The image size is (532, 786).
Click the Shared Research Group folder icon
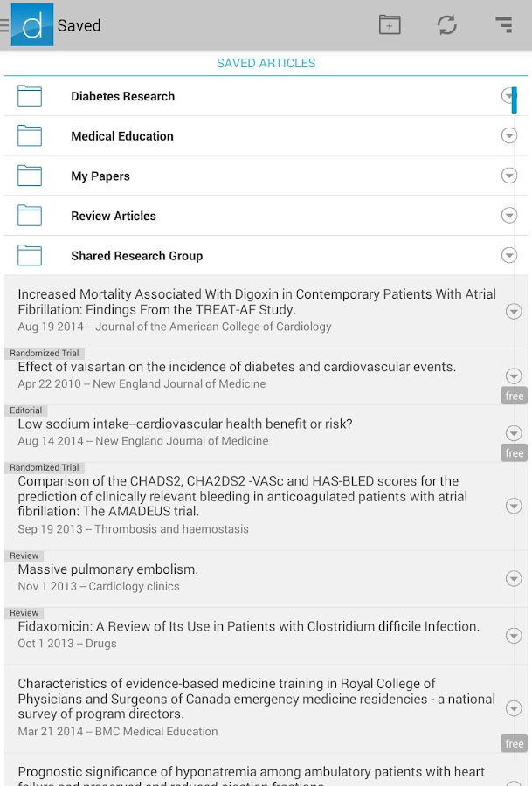[x=30, y=255]
